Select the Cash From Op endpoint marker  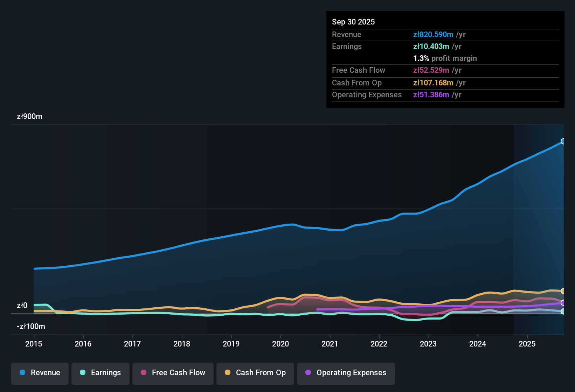tap(562, 291)
